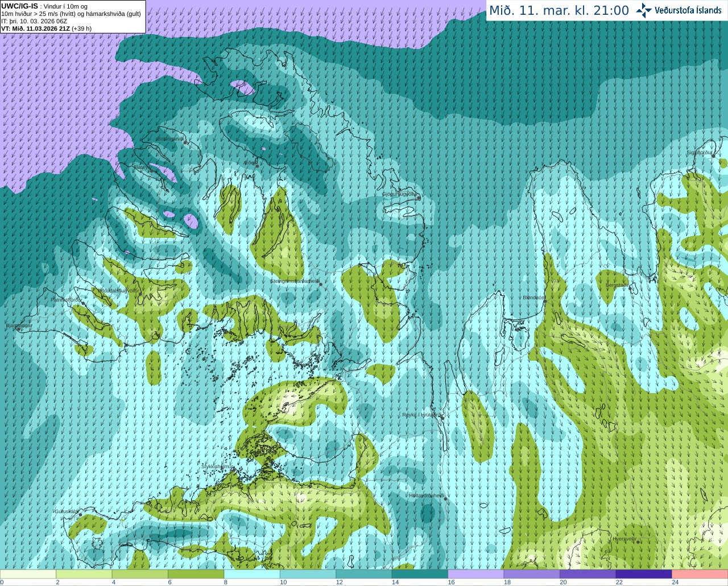Click the date header Mið. 11. mar. kl. 21:00
This screenshot has width=728, height=586.
[x=559, y=11]
